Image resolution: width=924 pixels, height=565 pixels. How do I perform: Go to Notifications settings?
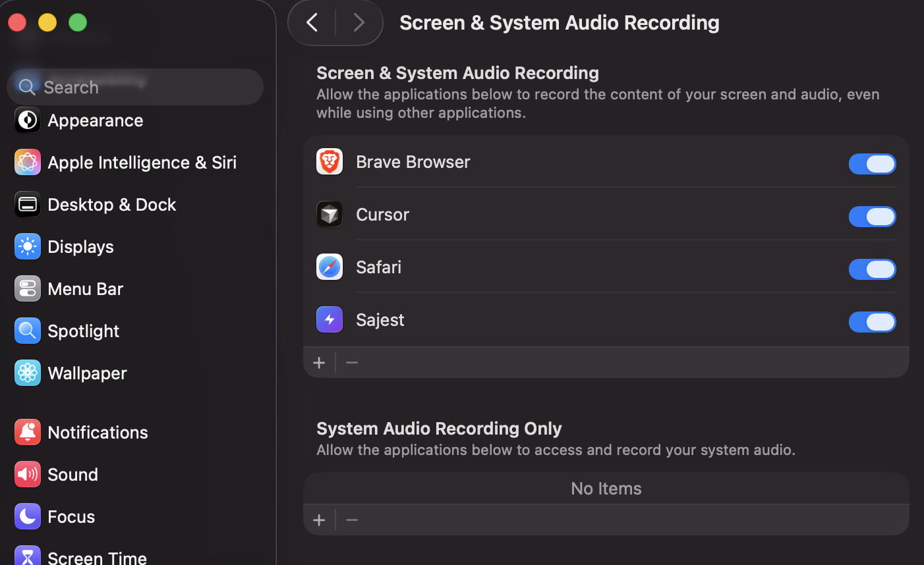pyautogui.click(x=98, y=433)
